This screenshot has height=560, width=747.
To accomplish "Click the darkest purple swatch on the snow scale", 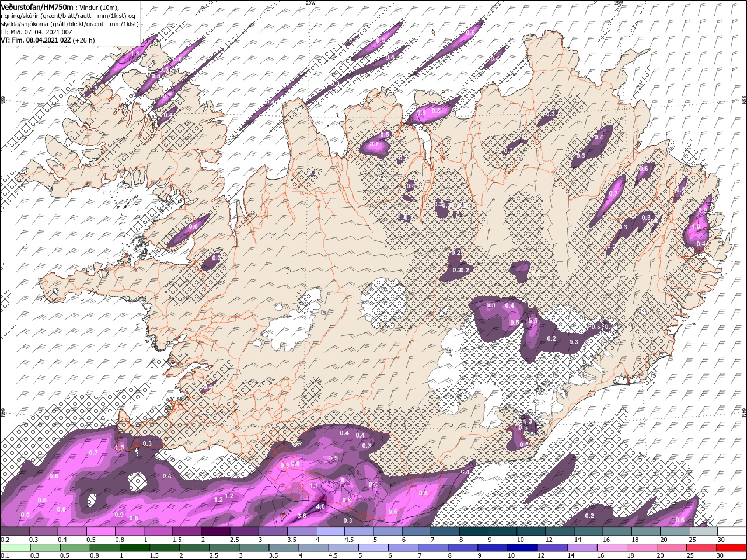I will pos(215,531).
